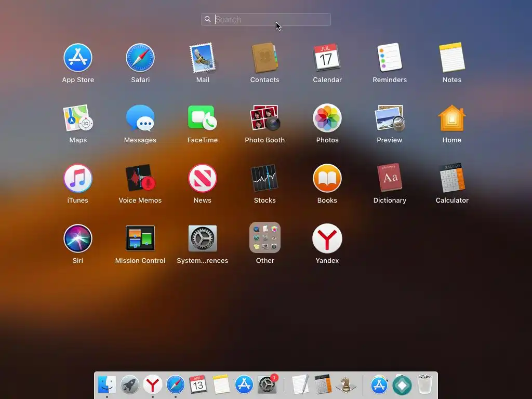532x399 pixels.
Task: Open System Preferences in Launchpad grid
Action: [x=203, y=238]
